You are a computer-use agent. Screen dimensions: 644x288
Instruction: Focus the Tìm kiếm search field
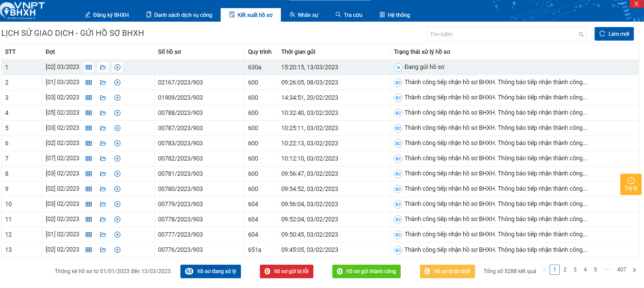click(x=503, y=34)
